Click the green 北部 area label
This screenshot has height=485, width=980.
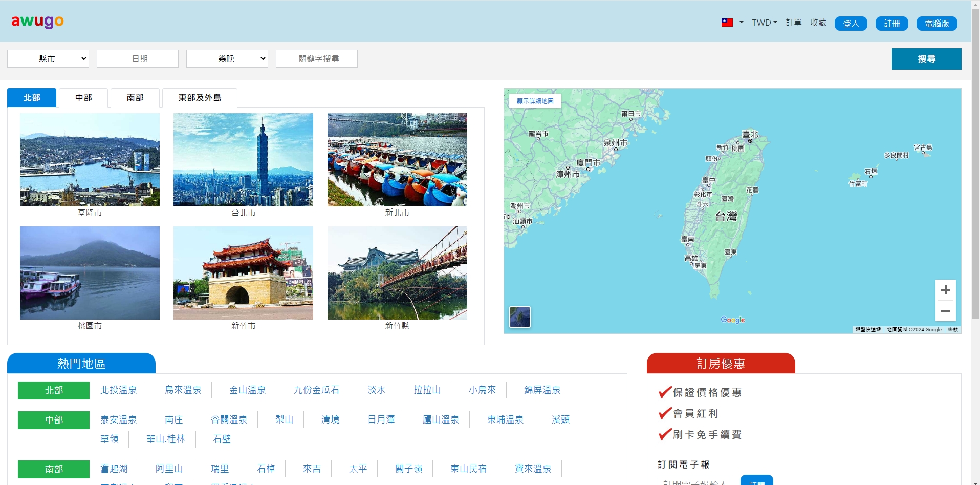coord(54,390)
